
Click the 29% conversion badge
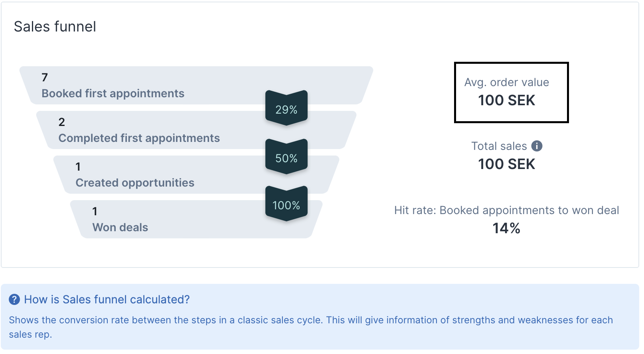point(286,108)
